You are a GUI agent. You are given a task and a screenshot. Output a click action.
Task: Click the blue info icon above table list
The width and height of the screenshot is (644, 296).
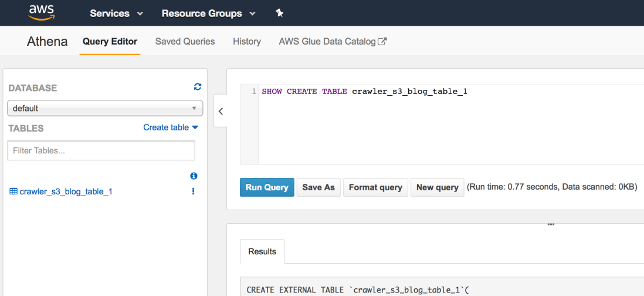tap(194, 176)
